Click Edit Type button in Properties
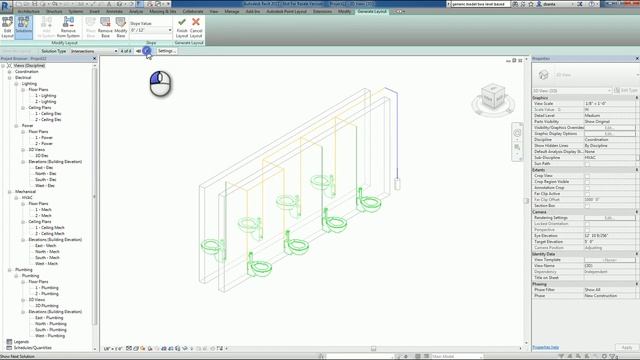The height and width of the screenshot is (360, 640). point(626,91)
